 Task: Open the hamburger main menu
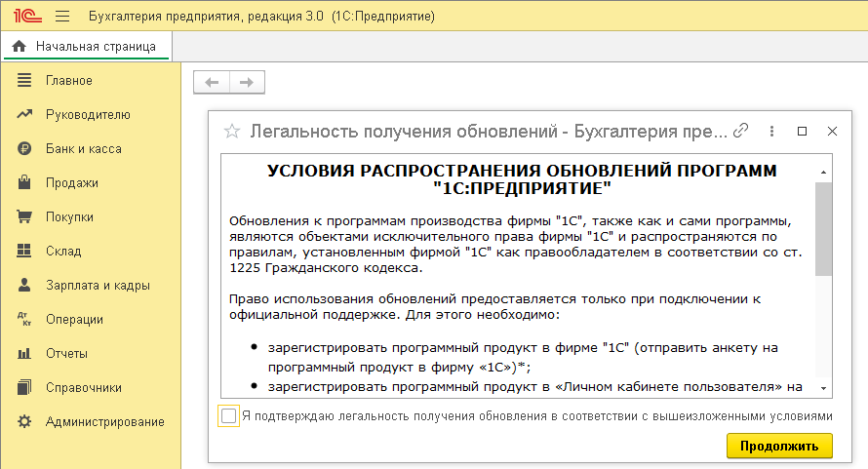(x=62, y=16)
